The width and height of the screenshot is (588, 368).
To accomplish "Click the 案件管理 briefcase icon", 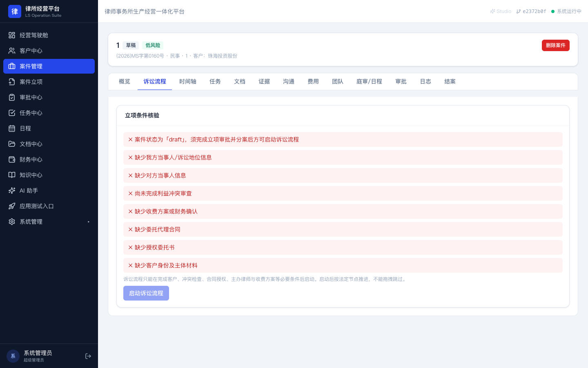I will (12, 66).
